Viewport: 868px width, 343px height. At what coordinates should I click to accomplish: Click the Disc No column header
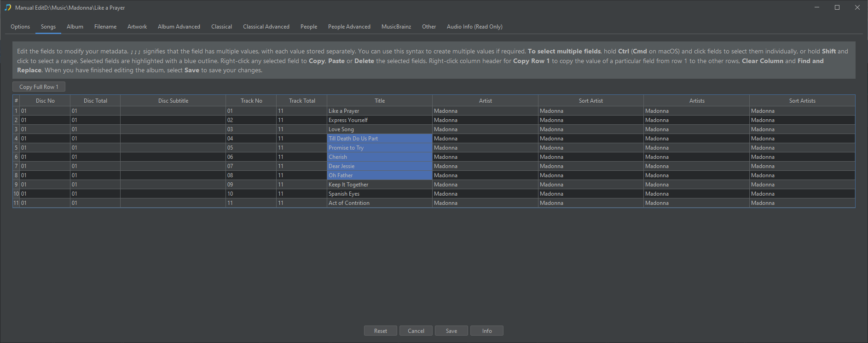[45, 100]
